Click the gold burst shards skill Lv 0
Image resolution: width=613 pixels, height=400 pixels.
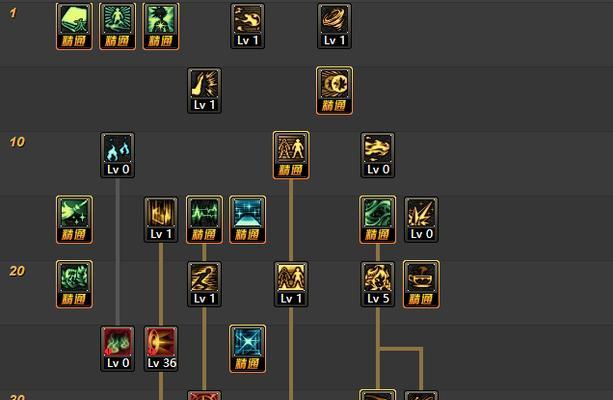421,220
